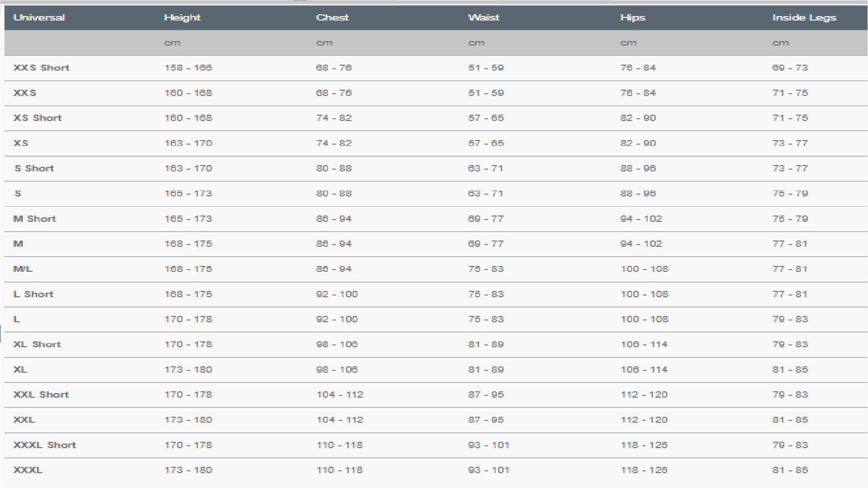Click the cm unit under Height

pos(172,43)
